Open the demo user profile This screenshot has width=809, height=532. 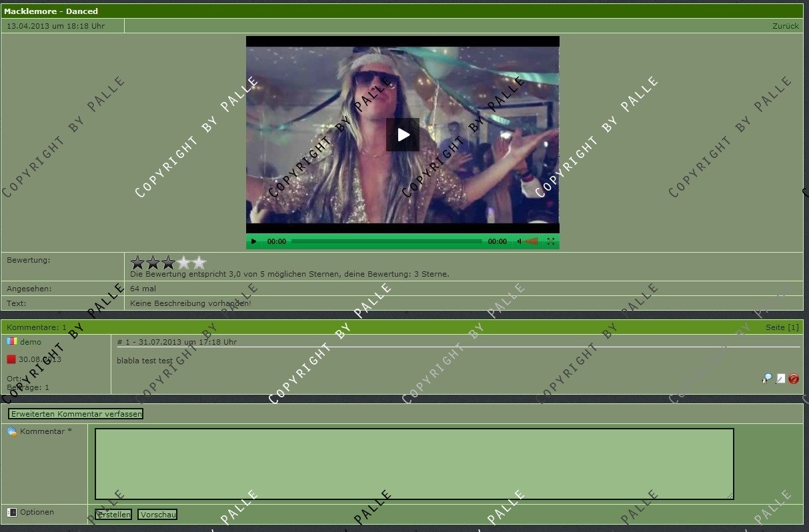point(31,342)
